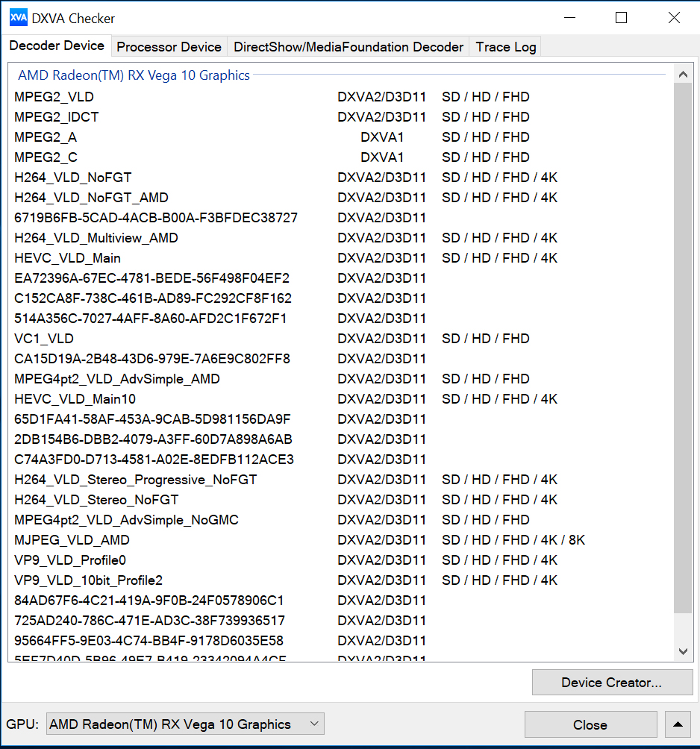Select the VP9_VLD_Profile0 row
This screenshot has width=700, height=749.
(x=340, y=560)
